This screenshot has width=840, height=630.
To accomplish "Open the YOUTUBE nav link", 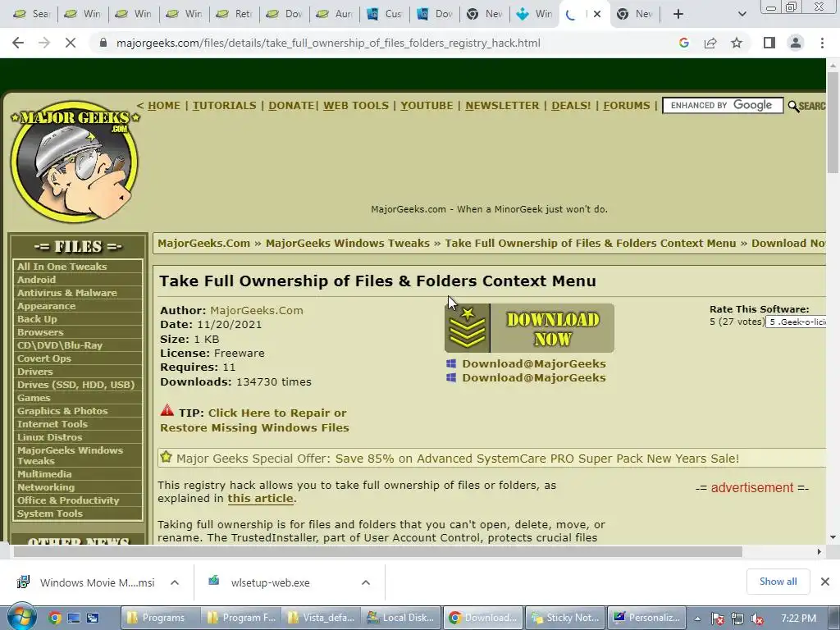I will [427, 106].
